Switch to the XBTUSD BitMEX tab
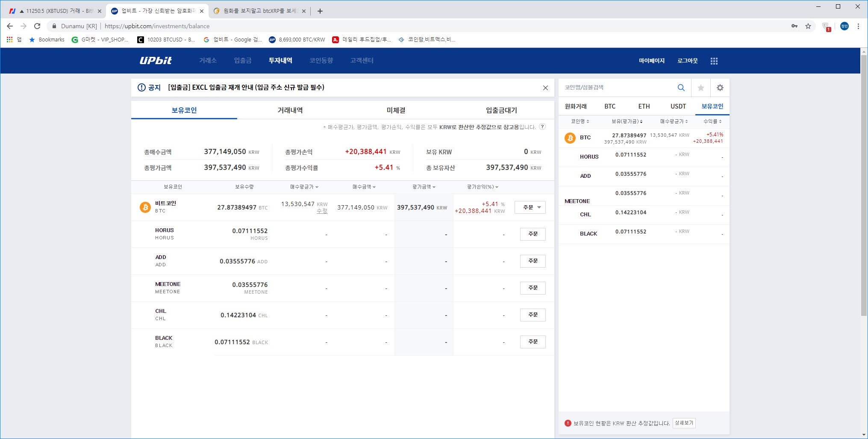This screenshot has width=868, height=439. click(x=55, y=11)
